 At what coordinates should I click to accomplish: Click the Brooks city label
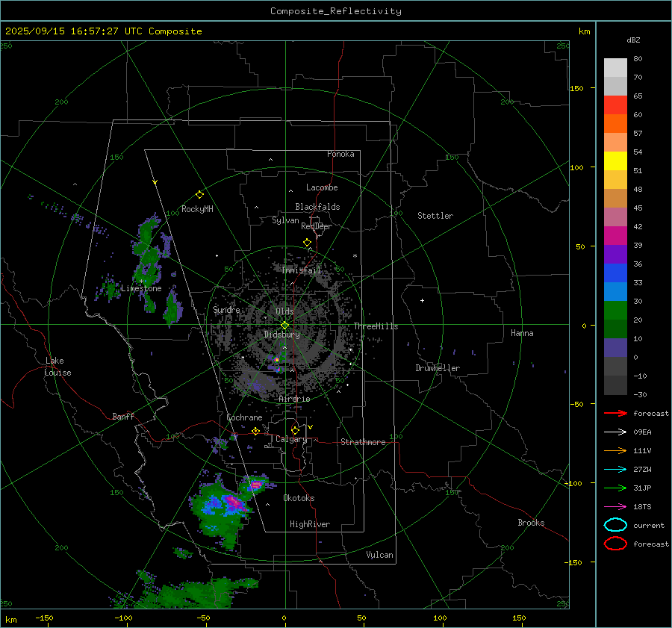tap(531, 523)
